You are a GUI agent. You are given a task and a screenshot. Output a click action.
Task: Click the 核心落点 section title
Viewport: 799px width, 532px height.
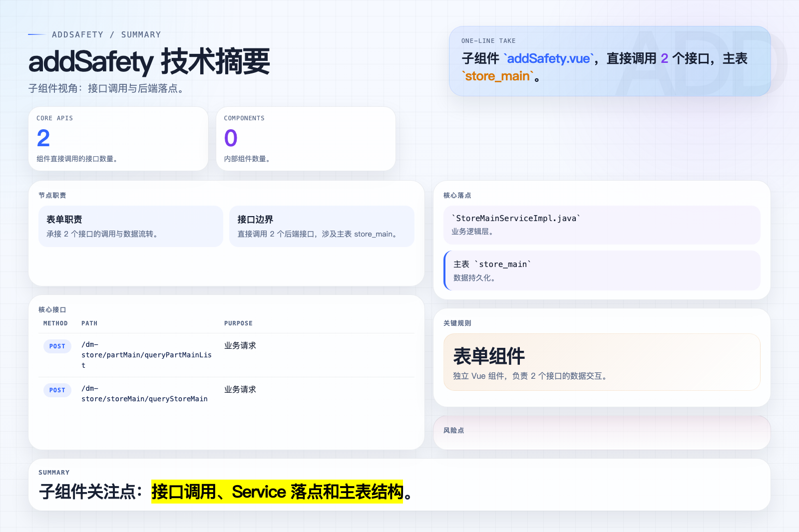pyautogui.click(x=457, y=195)
